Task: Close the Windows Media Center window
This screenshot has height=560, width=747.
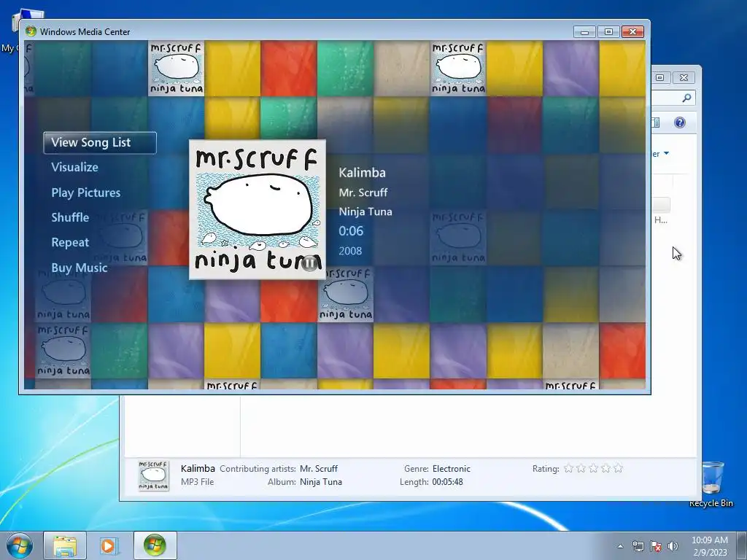Action: click(x=632, y=32)
